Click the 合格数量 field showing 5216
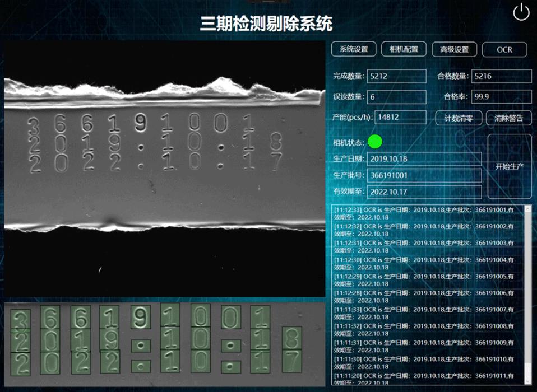 coord(501,76)
